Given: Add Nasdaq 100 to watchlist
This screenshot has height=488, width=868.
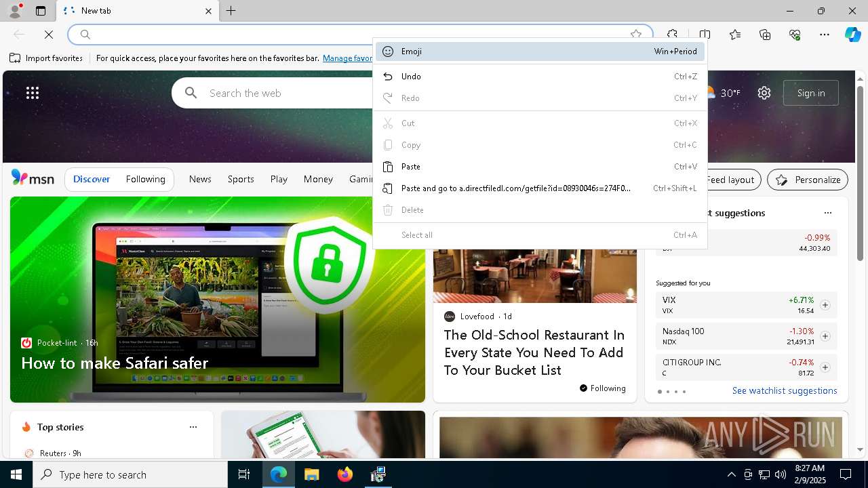Looking at the screenshot, I should pyautogui.click(x=825, y=336).
